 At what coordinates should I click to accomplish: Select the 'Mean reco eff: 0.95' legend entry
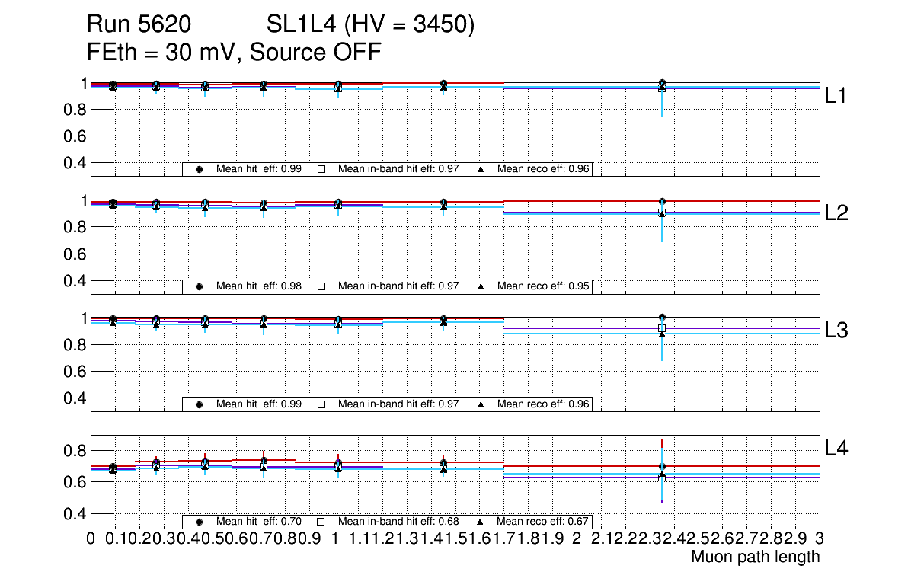click(x=543, y=286)
